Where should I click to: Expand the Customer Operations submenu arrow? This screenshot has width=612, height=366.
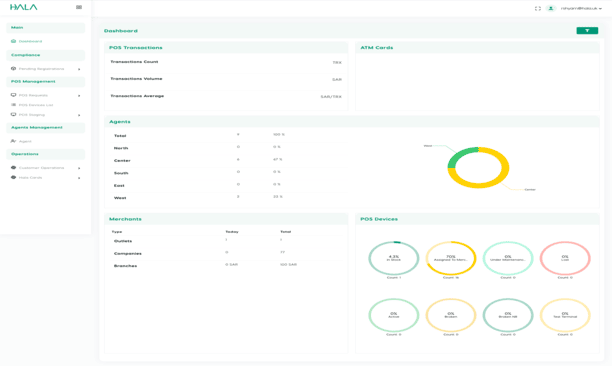point(79,168)
